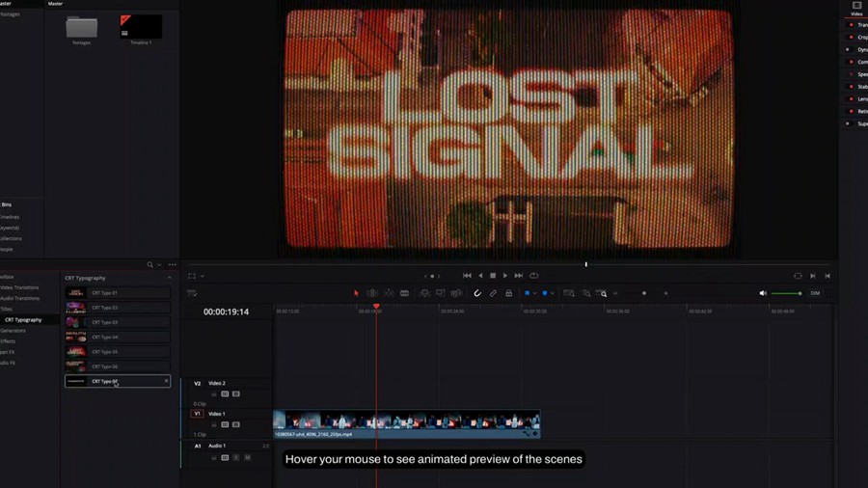Mute Audio 1 track with M button
The height and width of the screenshot is (488, 868).
(247, 457)
